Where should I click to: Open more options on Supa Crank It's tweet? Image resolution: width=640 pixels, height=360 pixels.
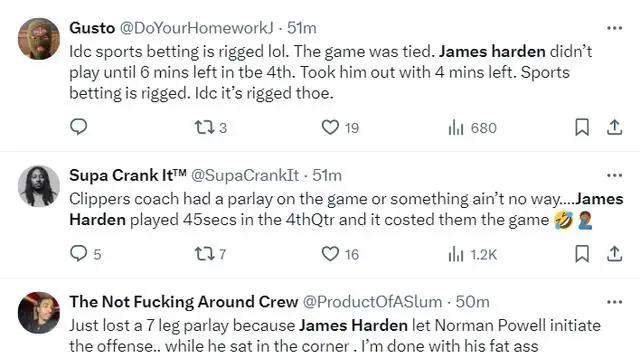(614, 176)
